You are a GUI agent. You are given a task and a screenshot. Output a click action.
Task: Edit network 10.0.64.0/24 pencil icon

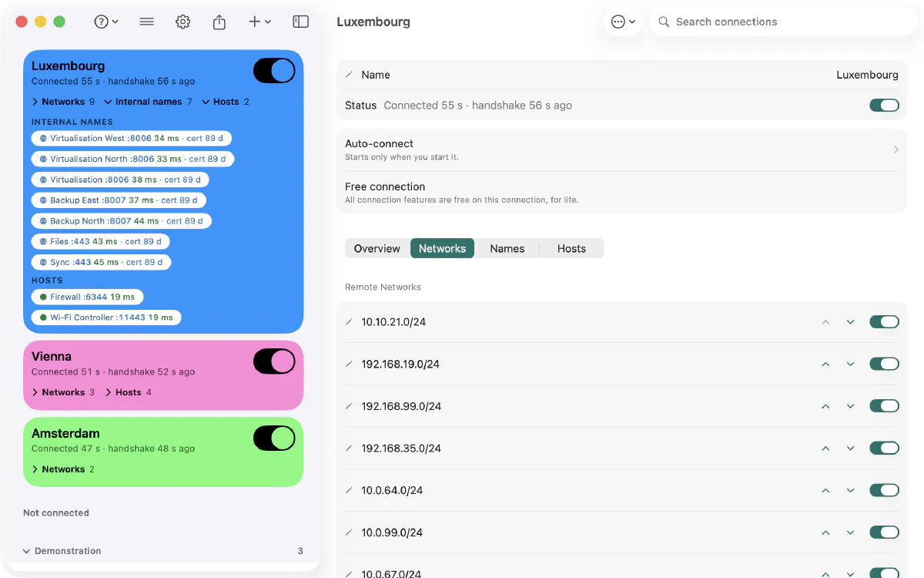point(349,490)
